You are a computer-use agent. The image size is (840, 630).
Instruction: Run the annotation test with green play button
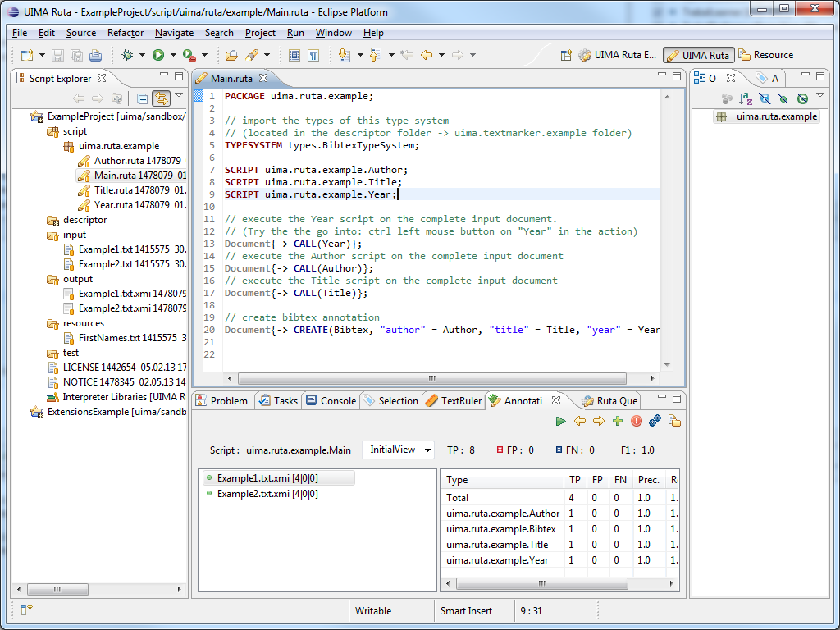point(560,421)
